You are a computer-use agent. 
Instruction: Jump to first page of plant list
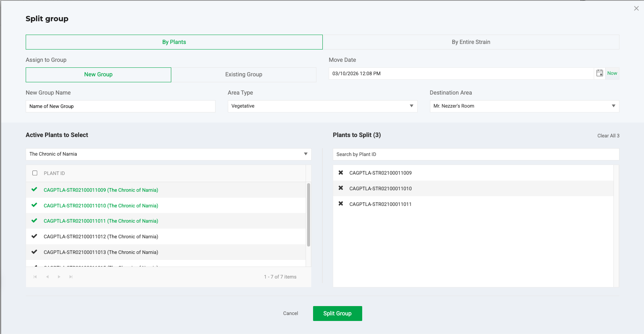point(35,277)
